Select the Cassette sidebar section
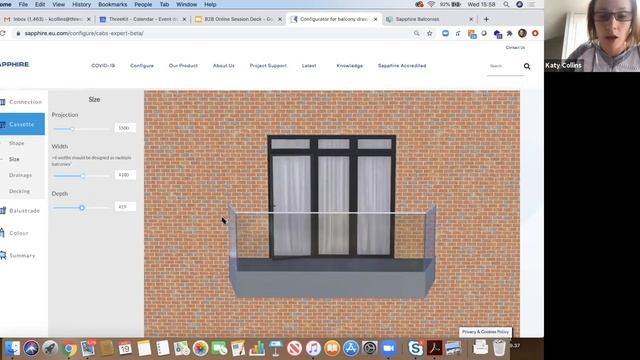 coord(22,124)
